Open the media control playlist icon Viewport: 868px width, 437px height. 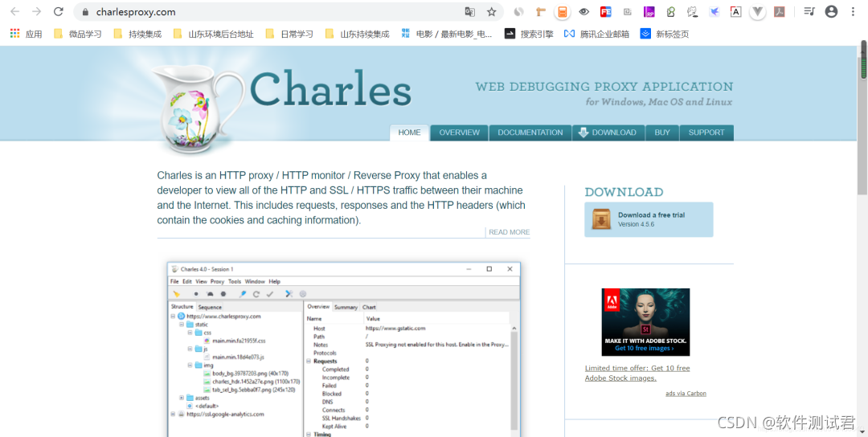click(x=809, y=11)
